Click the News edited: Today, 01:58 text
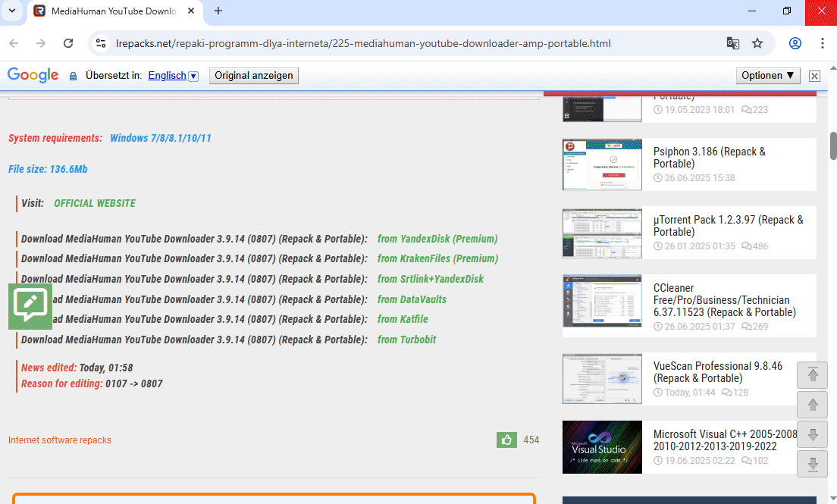Screen dimensions: 837x504 (x=77, y=368)
